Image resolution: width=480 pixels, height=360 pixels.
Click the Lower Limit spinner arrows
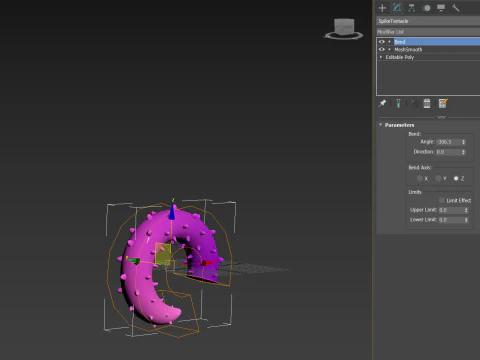[x=466, y=220]
